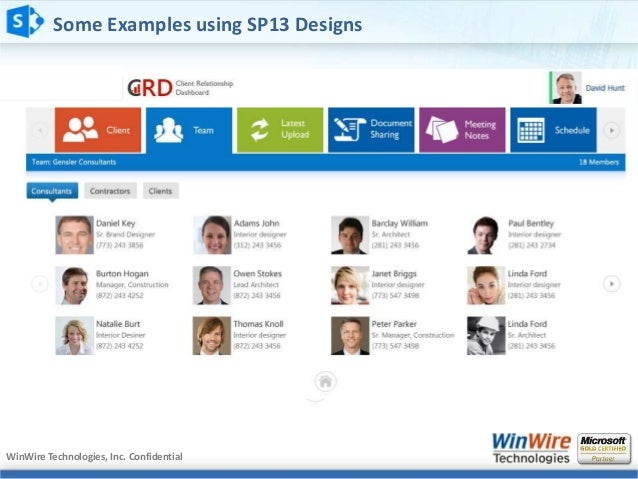Click WinWire Technologies, Inc. Confidential footer text

tap(94, 457)
